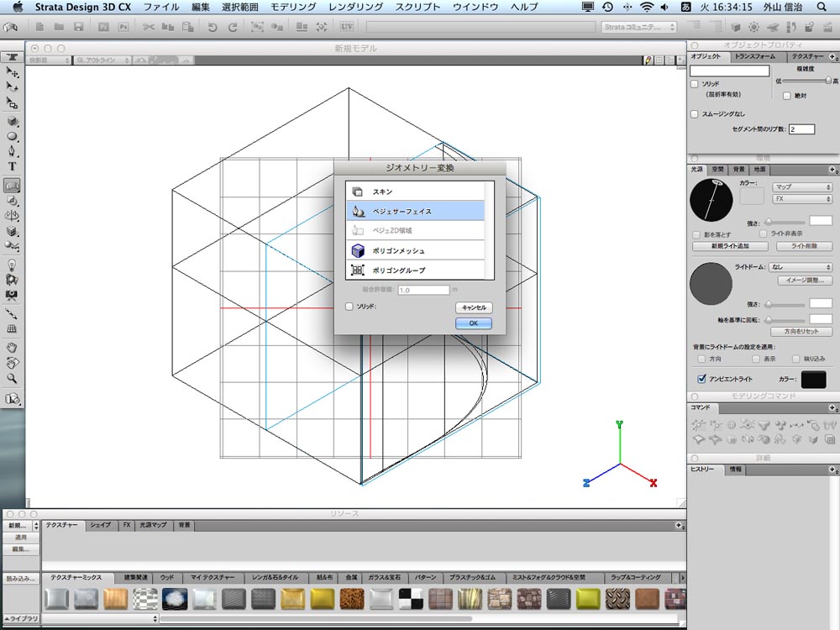840x630 pixels.
Task: Open the レンダリング menu
Action: tap(355, 7)
